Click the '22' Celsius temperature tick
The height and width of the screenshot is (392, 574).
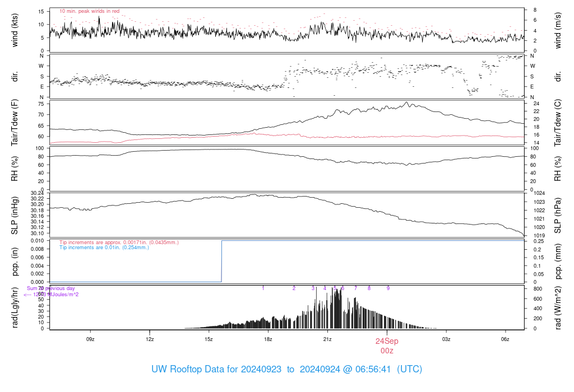(x=536, y=111)
